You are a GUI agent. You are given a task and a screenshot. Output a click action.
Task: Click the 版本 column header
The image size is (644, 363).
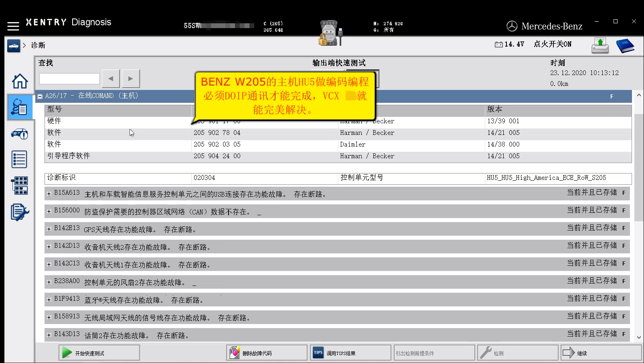click(x=495, y=109)
